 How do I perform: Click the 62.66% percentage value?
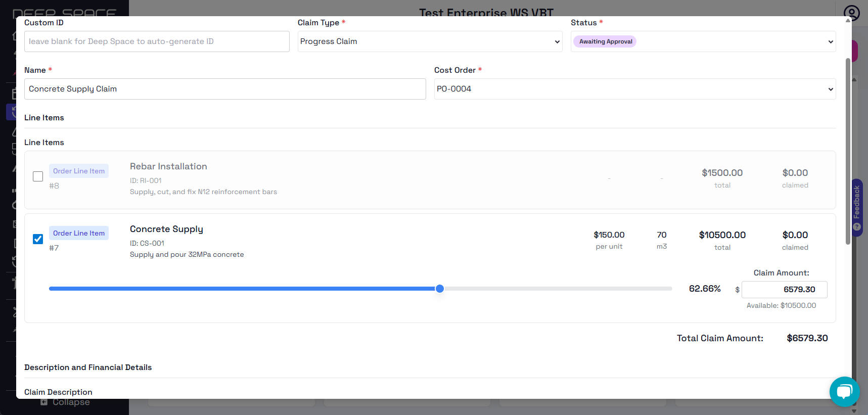(x=705, y=289)
